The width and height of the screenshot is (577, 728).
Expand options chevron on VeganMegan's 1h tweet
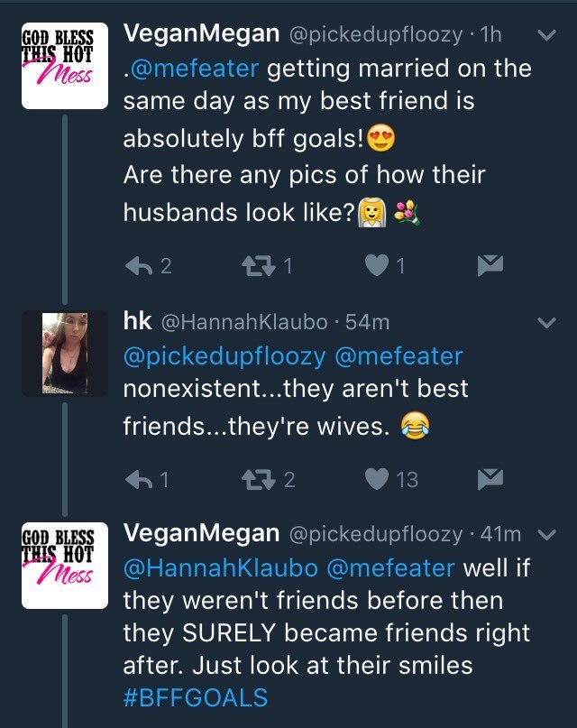[x=545, y=36]
